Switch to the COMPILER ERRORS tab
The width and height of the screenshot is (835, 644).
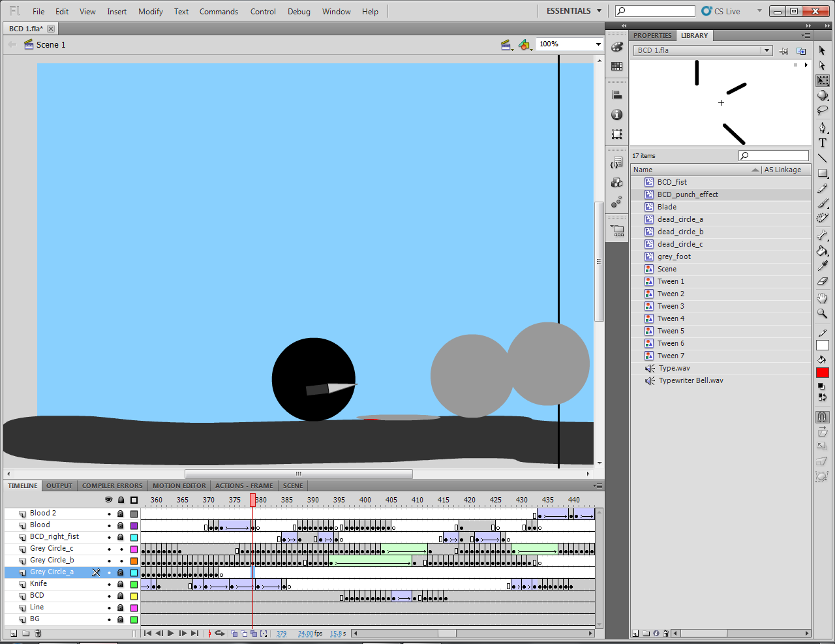coord(112,485)
